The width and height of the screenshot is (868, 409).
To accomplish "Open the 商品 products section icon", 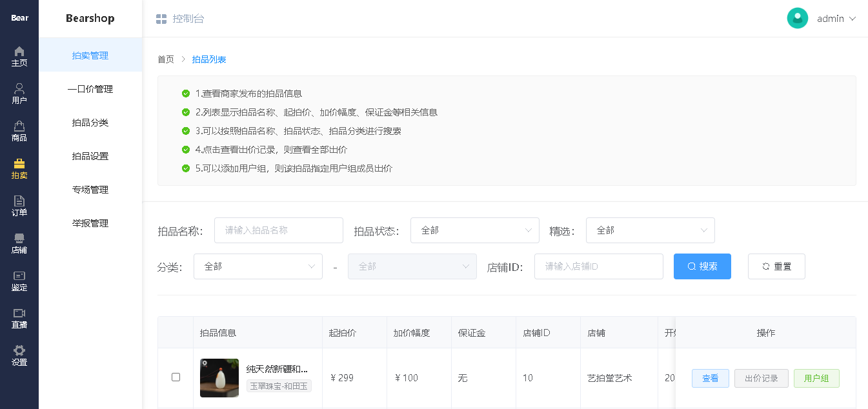I will tap(19, 130).
